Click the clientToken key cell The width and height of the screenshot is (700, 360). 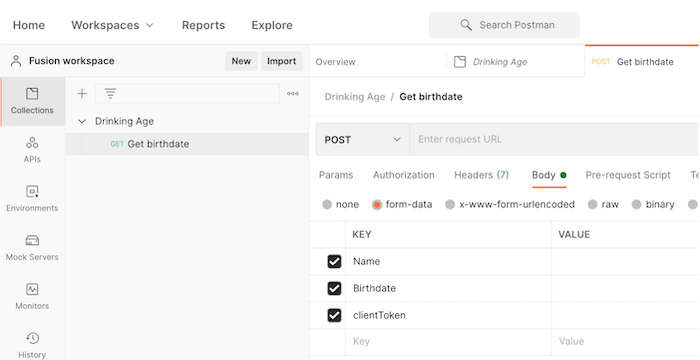pyautogui.click(x=448, y=316)
